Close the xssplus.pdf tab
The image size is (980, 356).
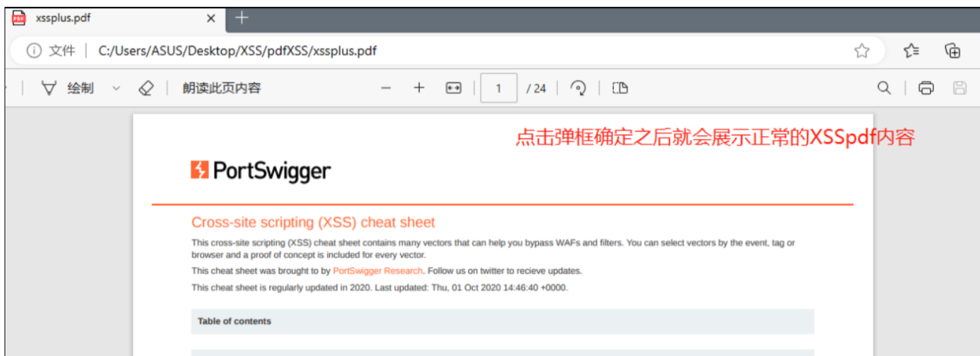tap(211, 17)
